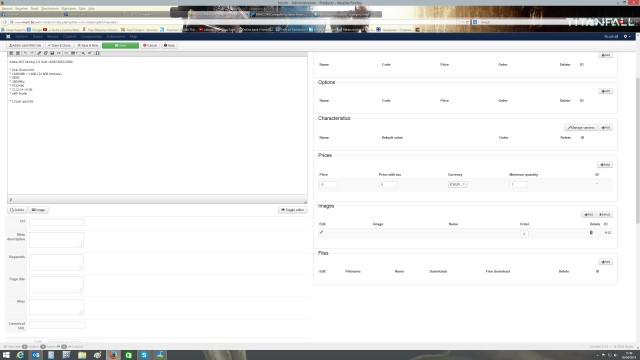
Task: Click the Firefox taskbar icon
Action: click(113, 355)
